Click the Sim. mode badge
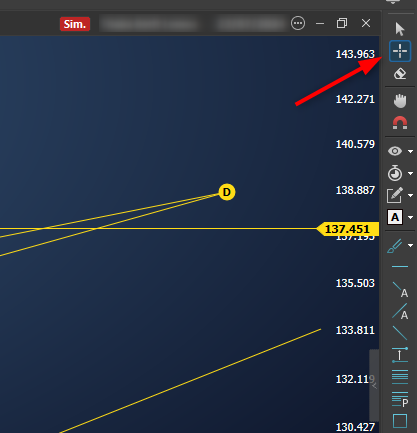Viewport: 417px width, 433px height. pos(75,24)
